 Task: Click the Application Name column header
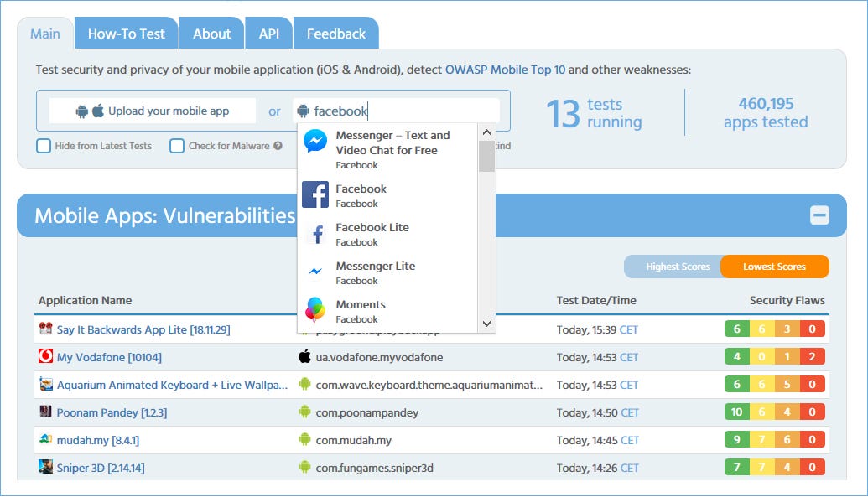coord(86,301)
